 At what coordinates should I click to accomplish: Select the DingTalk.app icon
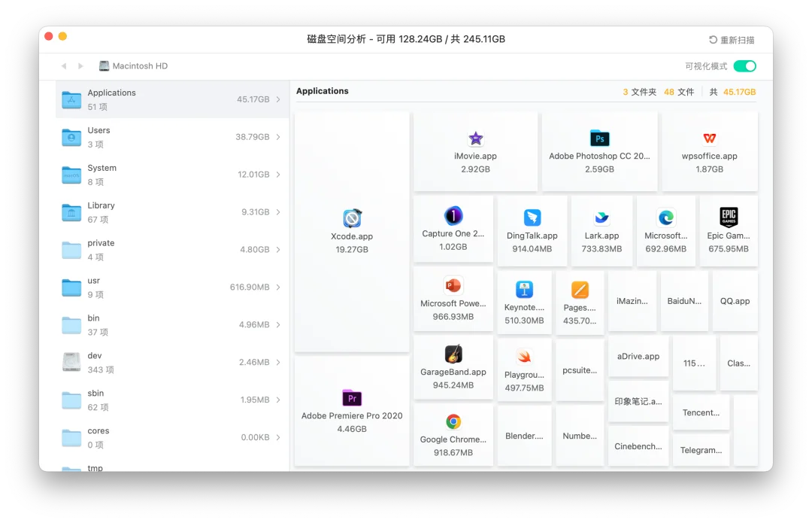[x=532, y=217]
